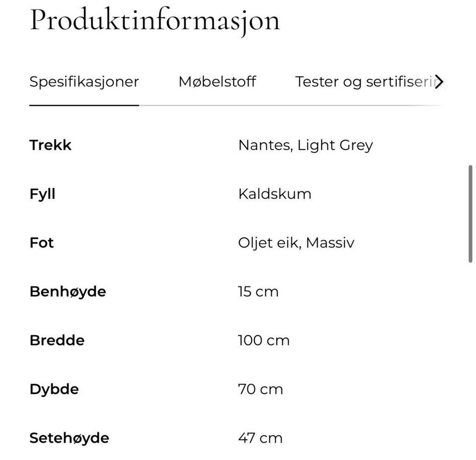This screenshot has width=476, height=460.
Task: Click the 15 cm value
Action: [x=258, y=291]
